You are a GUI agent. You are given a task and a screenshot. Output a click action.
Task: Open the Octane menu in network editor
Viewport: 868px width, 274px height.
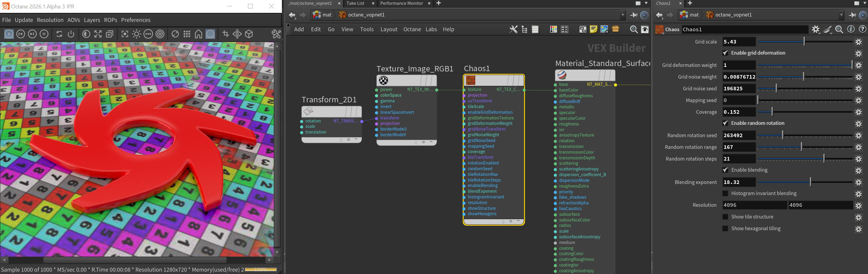(412, 29)
